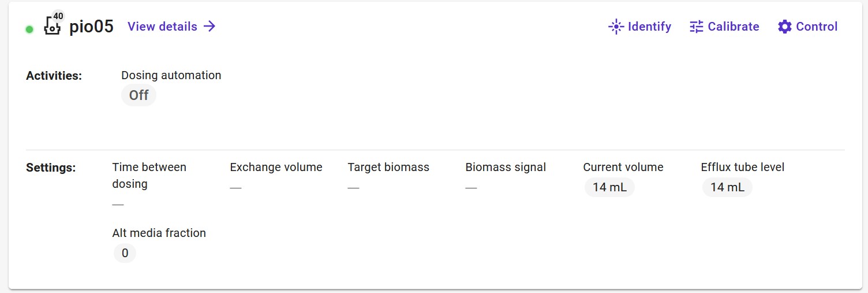This screenshot has height=293, width=868.
Task: Click the pio05 unit name heading
Action: coord(91,27)
